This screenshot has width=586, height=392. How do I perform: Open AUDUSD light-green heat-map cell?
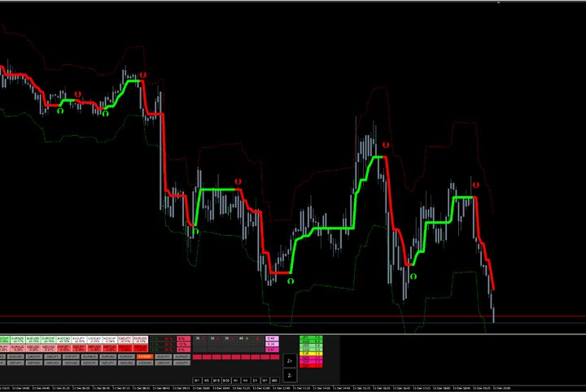click(x=33, y=339)
